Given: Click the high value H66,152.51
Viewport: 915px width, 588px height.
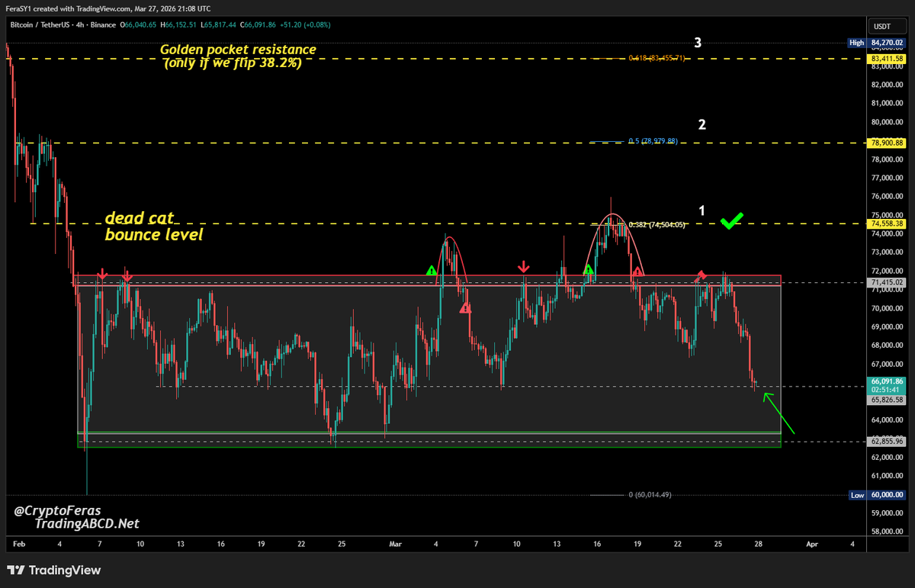Looking at the screenshot, I should click(x=178, y=25).
